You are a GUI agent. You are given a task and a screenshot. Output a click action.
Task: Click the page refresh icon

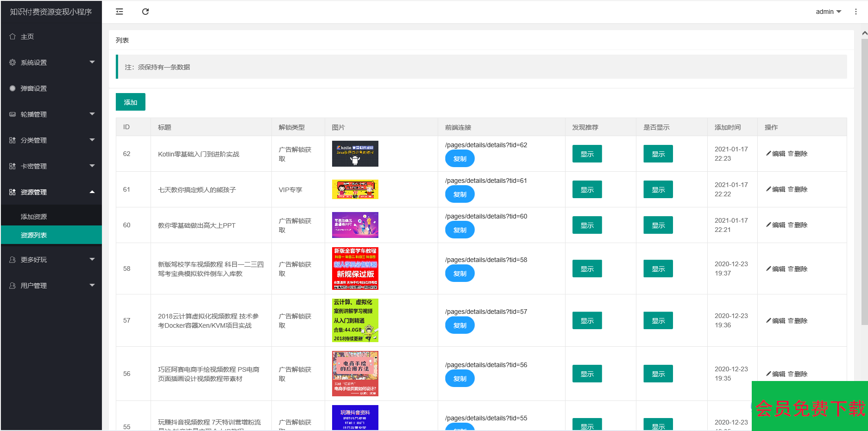point(145,12)
